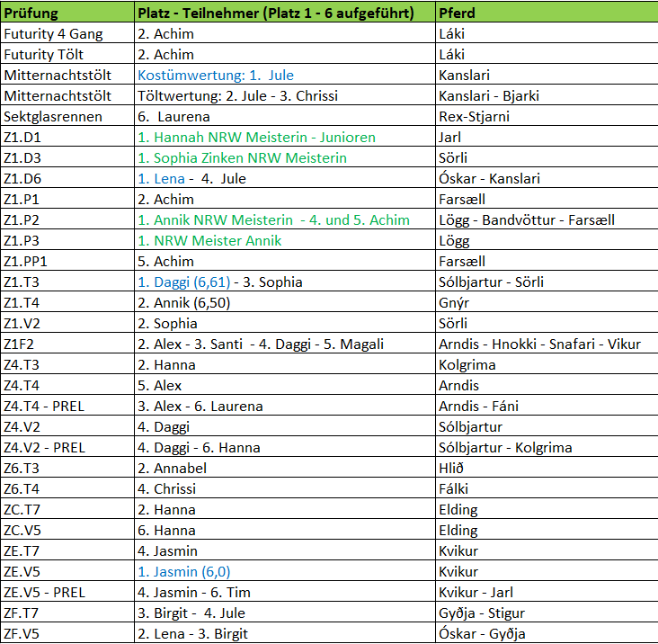
Task: Click the 'Z1.D6' cell
Action: click(x=67, y=177)
